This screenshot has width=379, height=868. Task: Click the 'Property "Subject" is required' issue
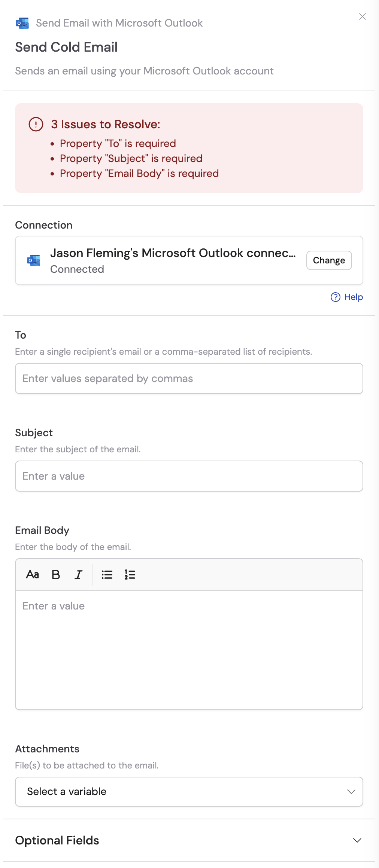point(131,159)
